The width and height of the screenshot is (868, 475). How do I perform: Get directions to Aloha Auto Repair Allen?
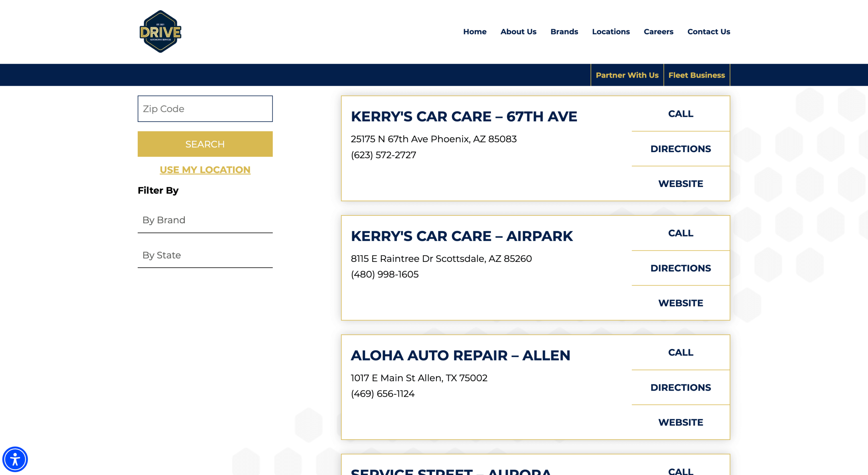pyautogui.click(x=680, y=387)
